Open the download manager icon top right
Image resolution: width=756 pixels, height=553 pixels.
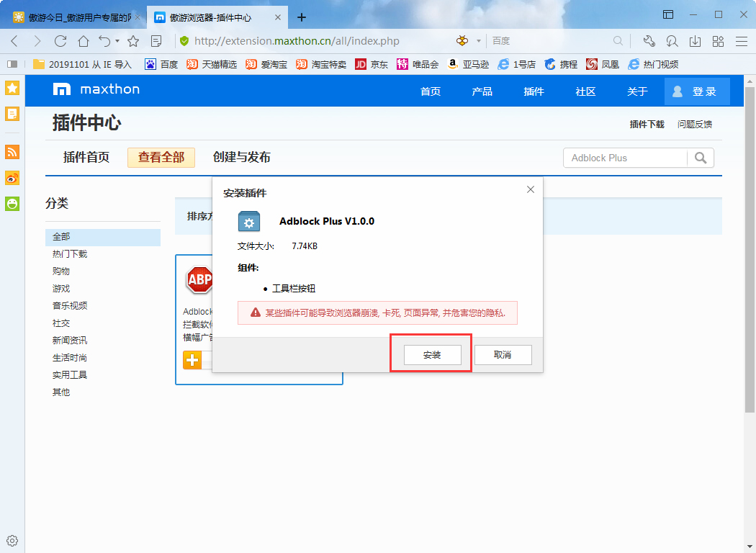(696, 41)
